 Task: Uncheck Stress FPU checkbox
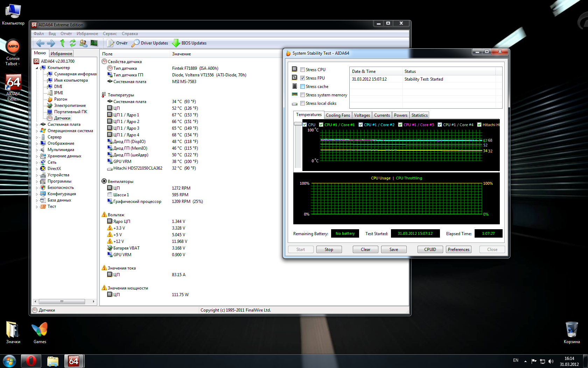302,78
